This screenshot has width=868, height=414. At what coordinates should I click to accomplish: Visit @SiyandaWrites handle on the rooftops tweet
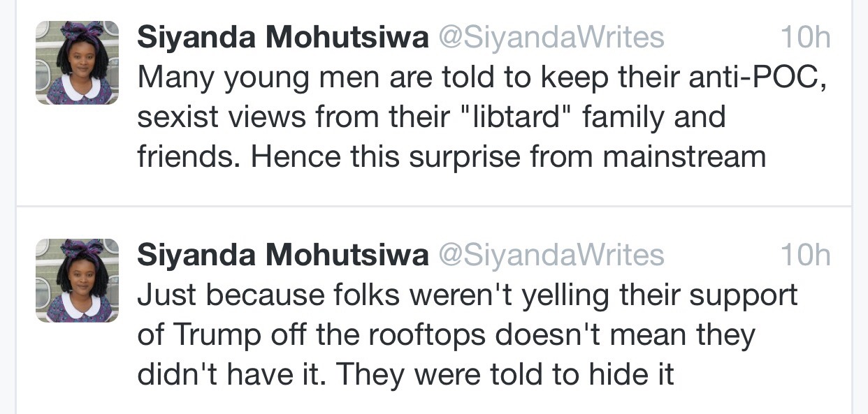[x=551, y=256]
